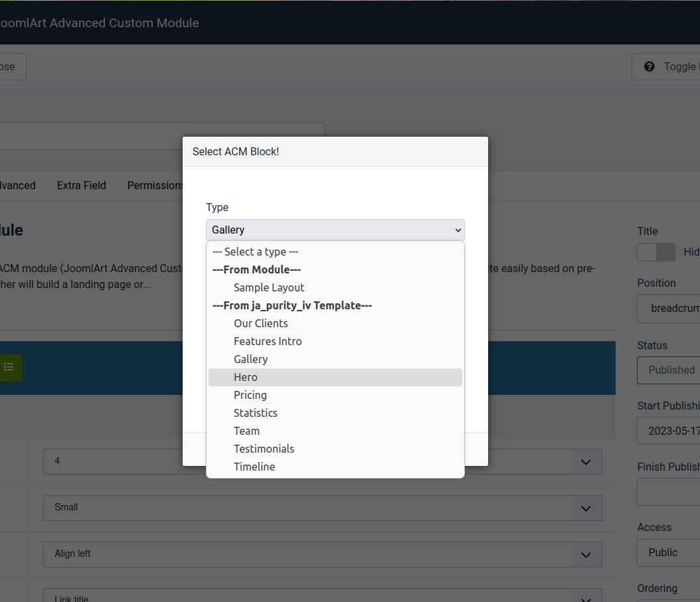Pick the Our Clients option

261,323
